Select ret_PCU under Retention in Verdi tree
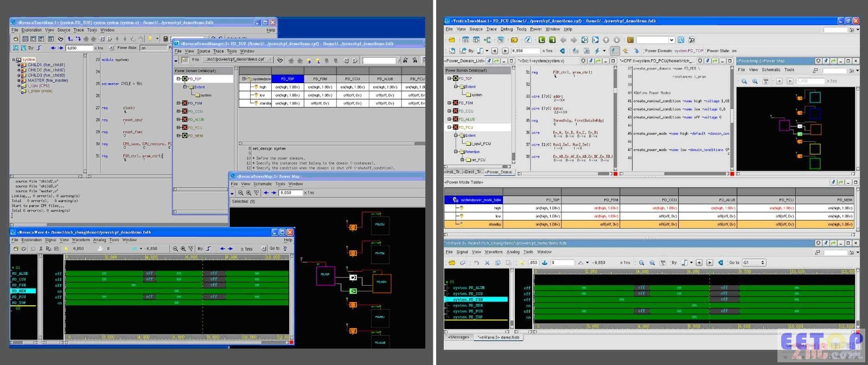 [478, 160]
